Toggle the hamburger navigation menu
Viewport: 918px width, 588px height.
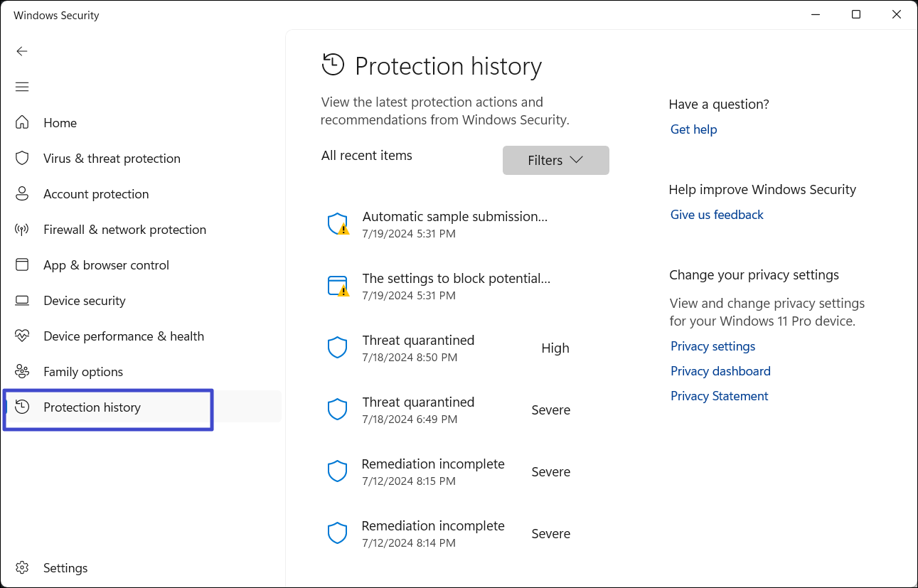(x=22, y=87)
